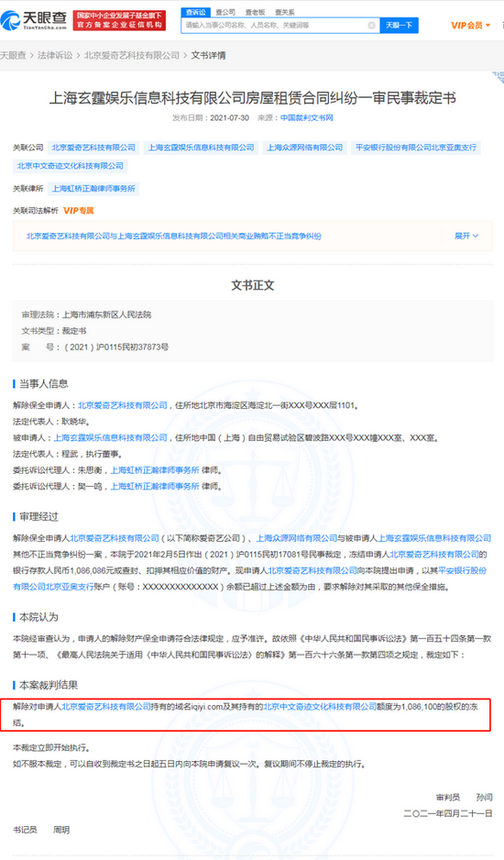Expand the related judicial analysis with 展开
504x860 pixels.
466,236
